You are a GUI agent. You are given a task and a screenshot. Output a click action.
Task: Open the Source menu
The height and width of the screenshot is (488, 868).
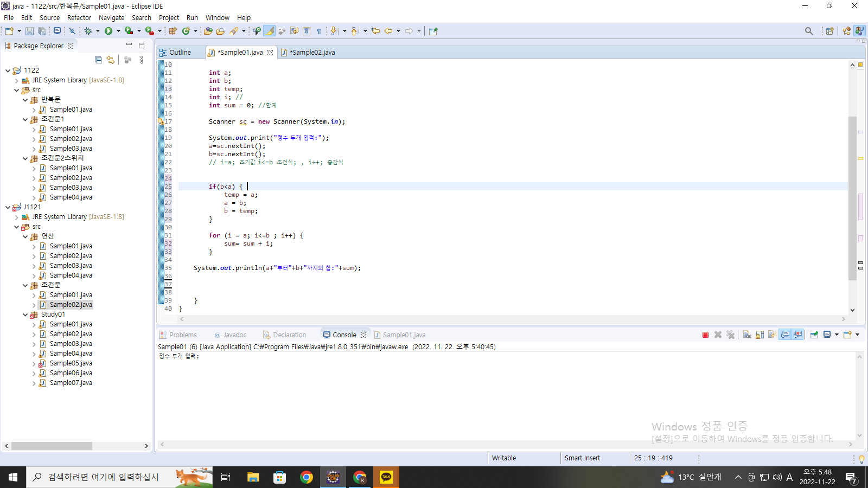tap(49, 17)
